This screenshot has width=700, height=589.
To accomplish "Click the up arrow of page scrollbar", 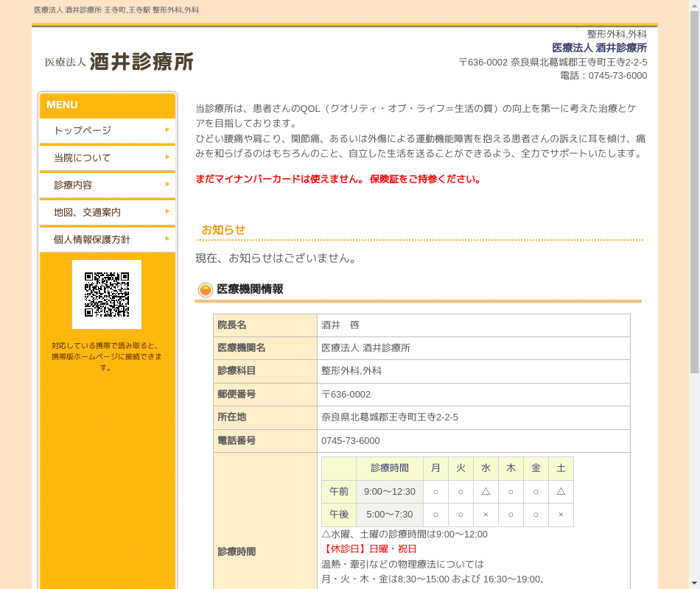I will [693, 6].
